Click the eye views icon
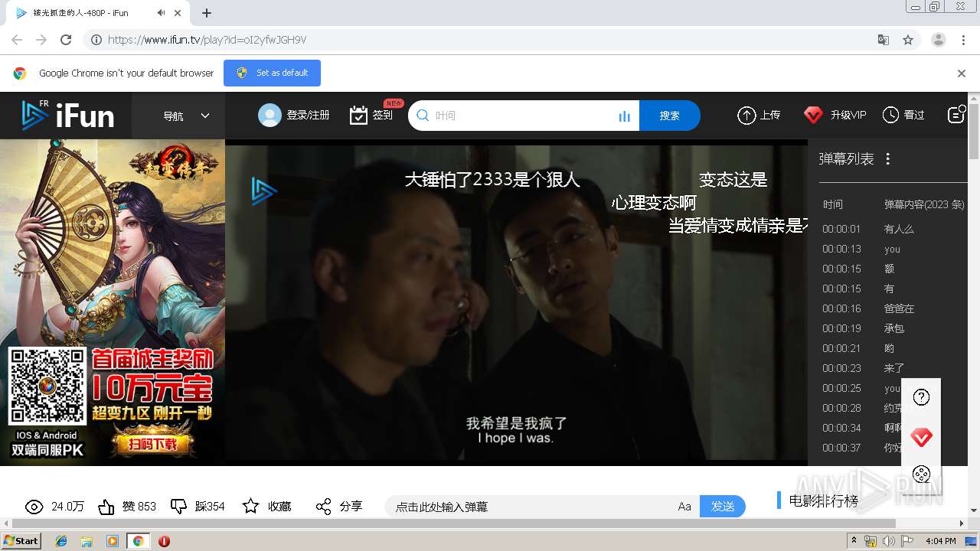Viewport: 980px width, 551px height. point(34,507)
